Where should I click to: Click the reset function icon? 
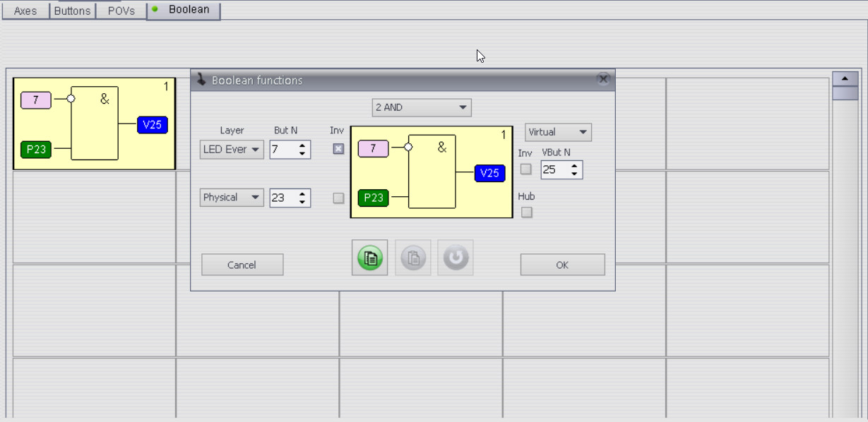click(x=455, y=258)
